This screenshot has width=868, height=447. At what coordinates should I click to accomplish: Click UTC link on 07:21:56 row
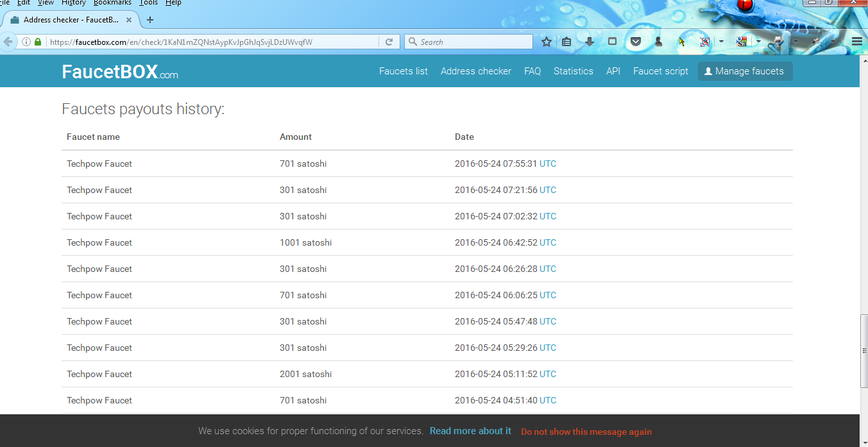pyautogui.click(x=548, y=190)
